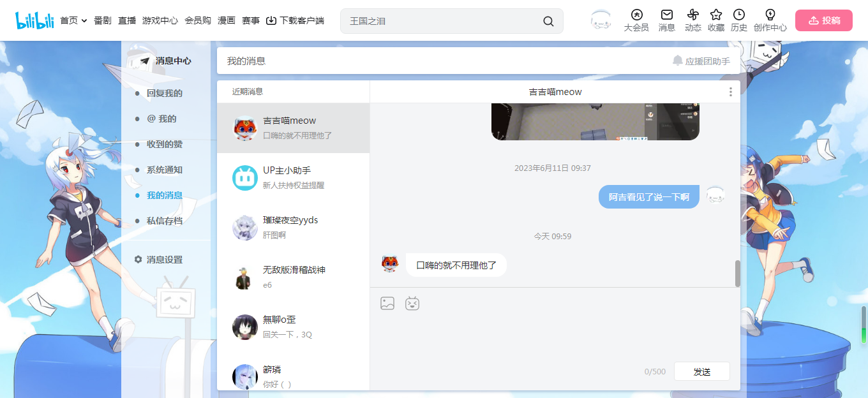Open conversation with UP主小助手
This screenshot has height=398, width=868.
(293, 178)
